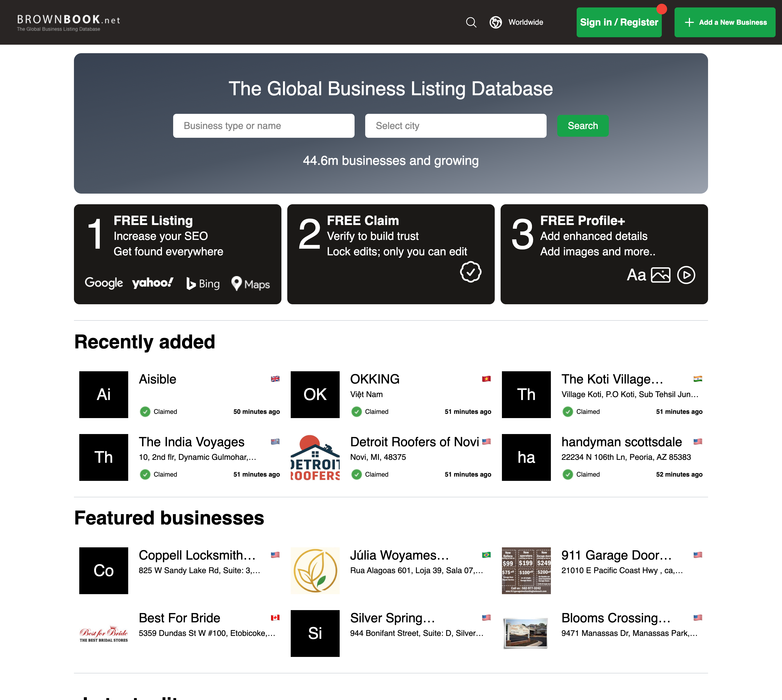The image size is (782, 700).
Task: Open The Koti Village listing title
Action: (612, 379)
